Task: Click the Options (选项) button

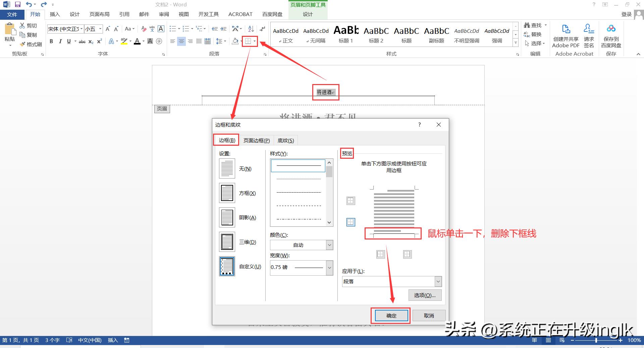Action: click(425, 295)
